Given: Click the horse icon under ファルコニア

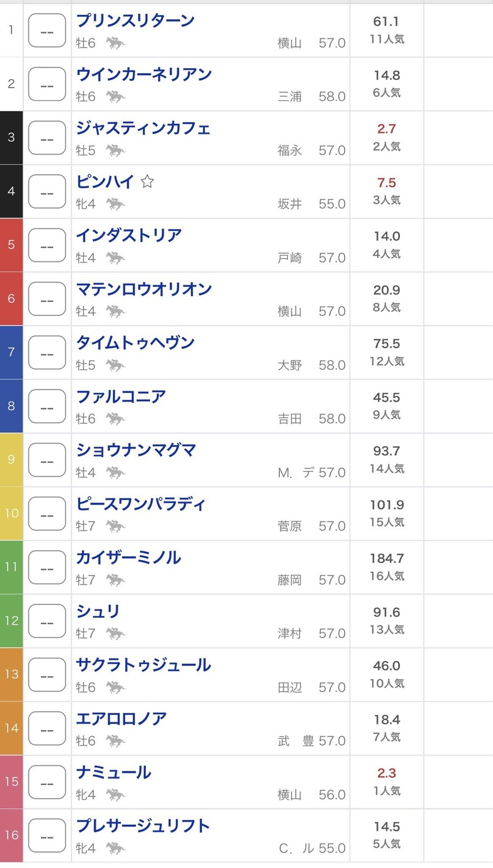Looking at the screenshot, I should point(116,419).
